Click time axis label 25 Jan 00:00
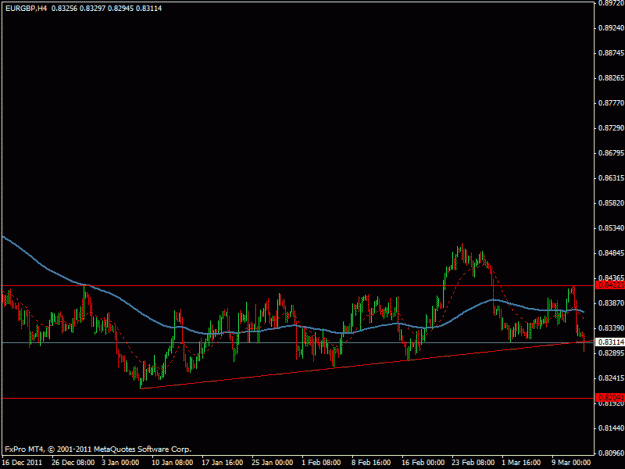625x469 pixels. 272,463
